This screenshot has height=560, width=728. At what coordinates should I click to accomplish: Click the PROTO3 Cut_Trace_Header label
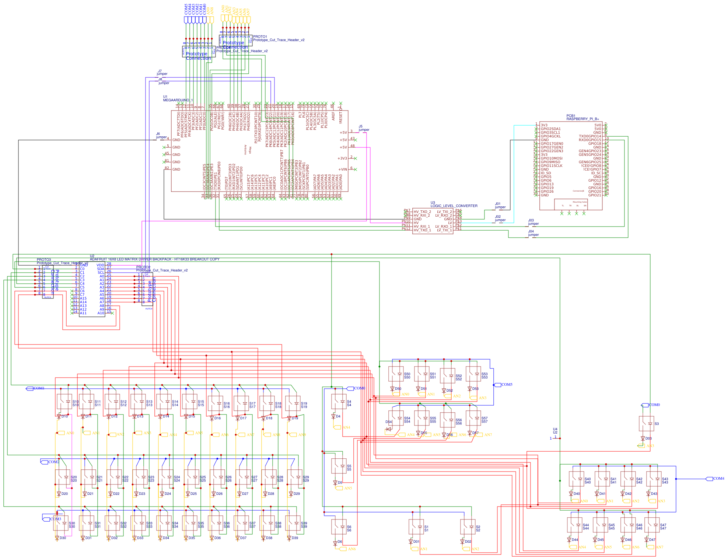click(43, 259)
